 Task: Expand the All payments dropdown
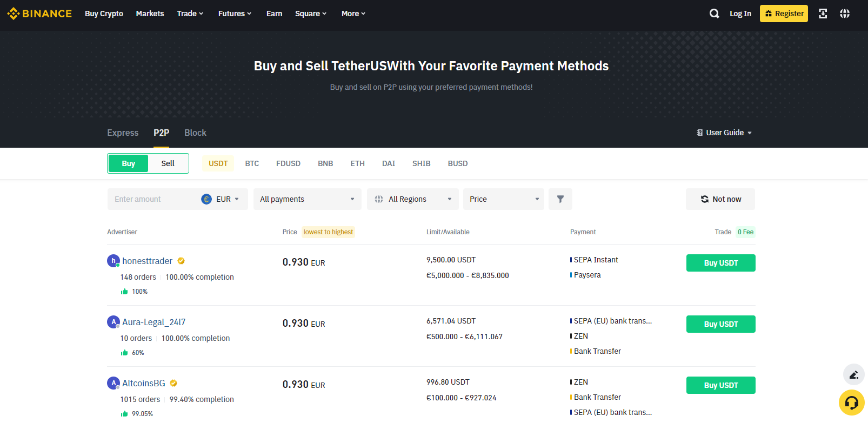pos(307,199)
